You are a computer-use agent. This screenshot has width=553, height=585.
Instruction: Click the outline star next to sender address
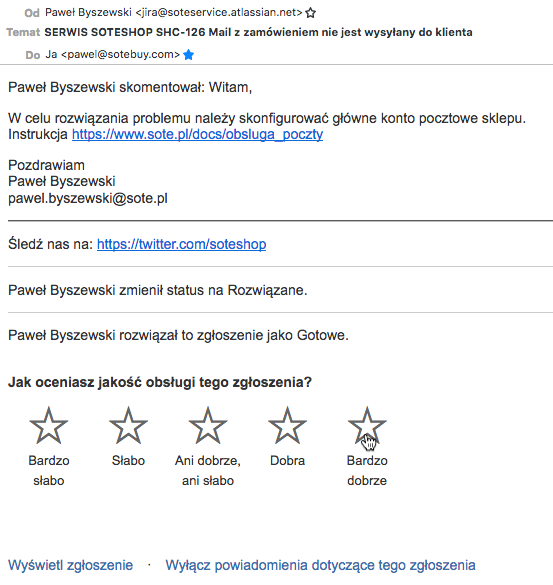click(x=310, y=13)
